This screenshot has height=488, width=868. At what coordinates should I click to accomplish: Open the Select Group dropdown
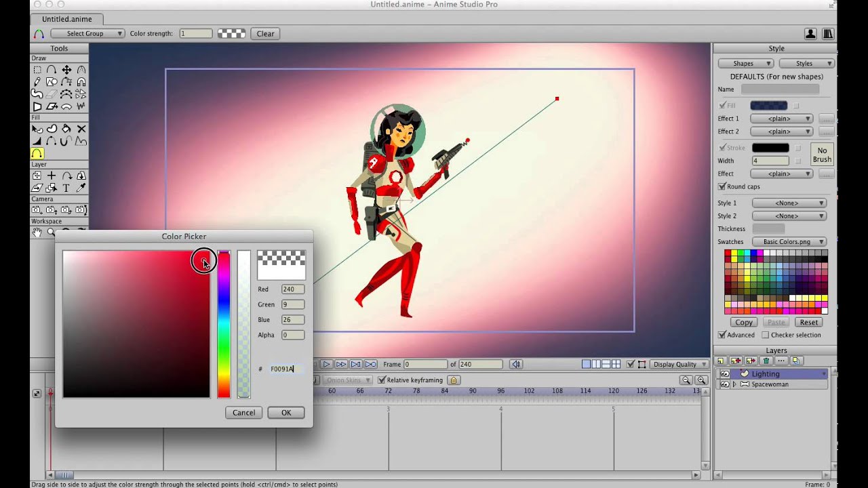click(x=87, y=33)
